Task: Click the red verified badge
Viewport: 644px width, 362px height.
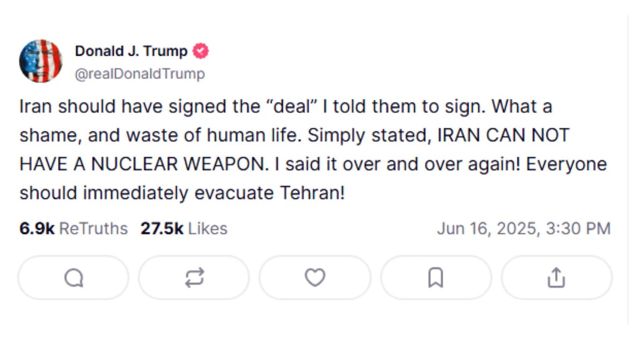Action: pos(201,51)
